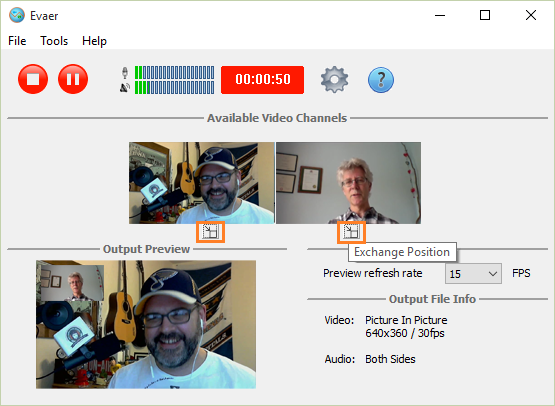Screen dimensions: 555x406
Task: Open help with the blue question mark icon
Action: pyautogui.click(x=381, y=80)
